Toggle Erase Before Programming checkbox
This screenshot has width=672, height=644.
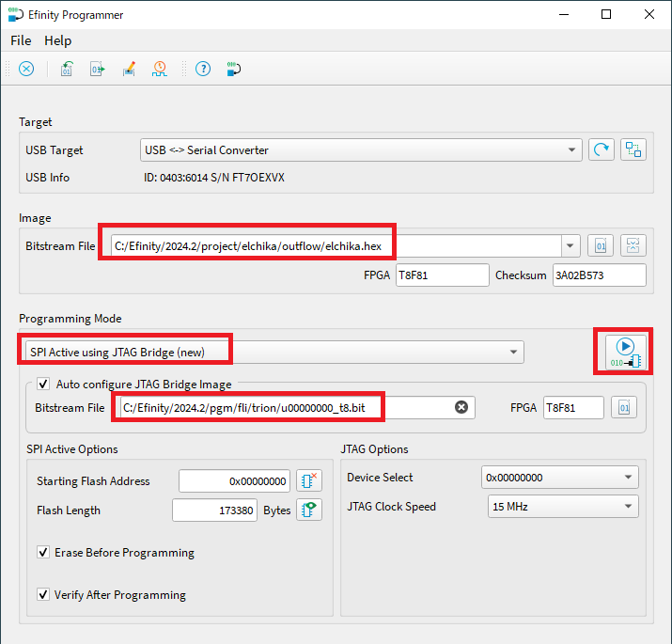(43, 553)
